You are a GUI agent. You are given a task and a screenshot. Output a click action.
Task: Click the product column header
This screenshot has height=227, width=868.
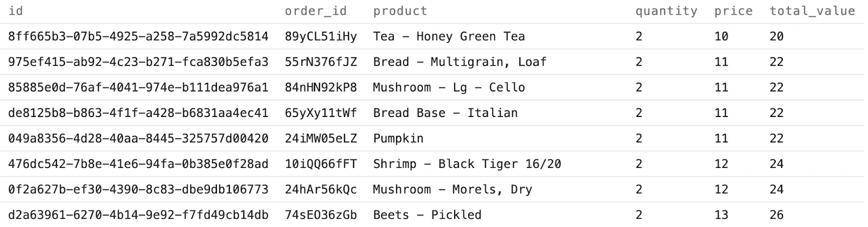pyautogui.click(x=400, y=11)
